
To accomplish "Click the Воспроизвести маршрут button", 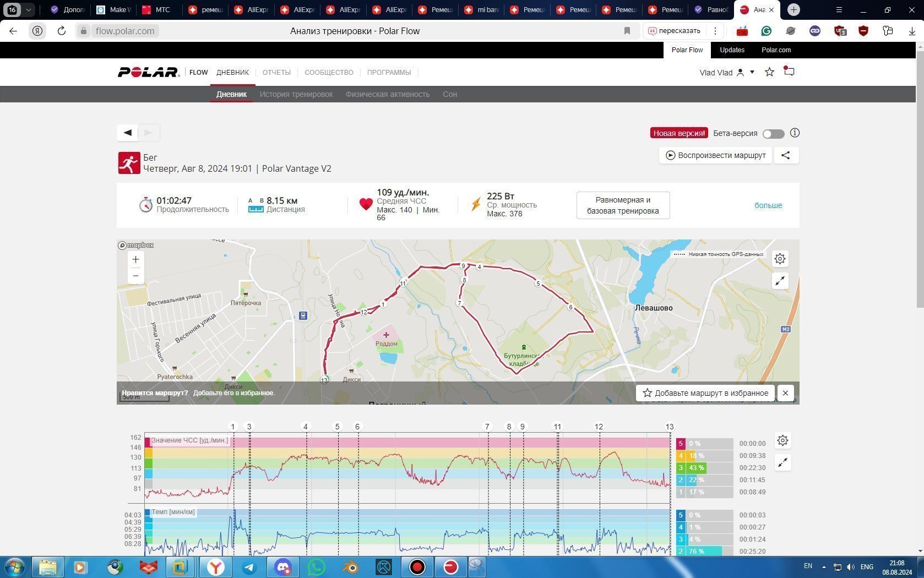I will [x=715, y=155].
